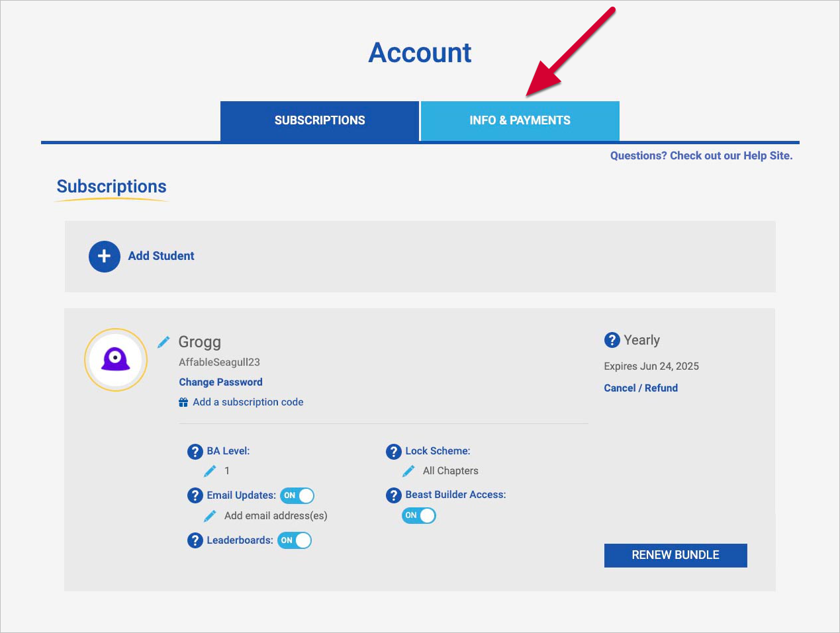
Task: Toggle Beast Builder Access switch off
Action: click(419, 515)
